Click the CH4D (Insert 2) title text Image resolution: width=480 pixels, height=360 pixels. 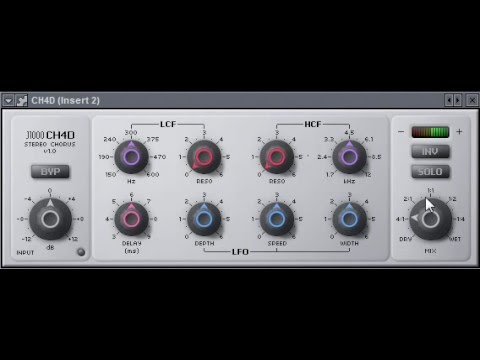point(65,100)
